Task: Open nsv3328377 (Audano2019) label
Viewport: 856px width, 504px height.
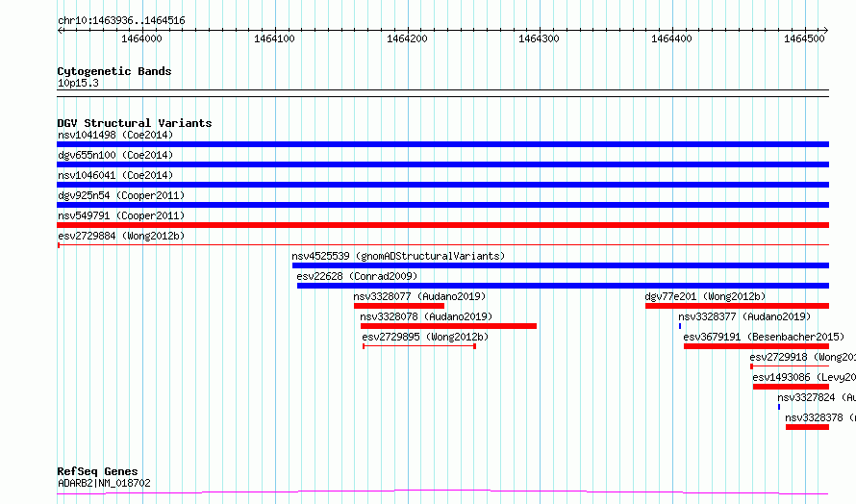Action: pyautogui.click(x=744, y=316)
